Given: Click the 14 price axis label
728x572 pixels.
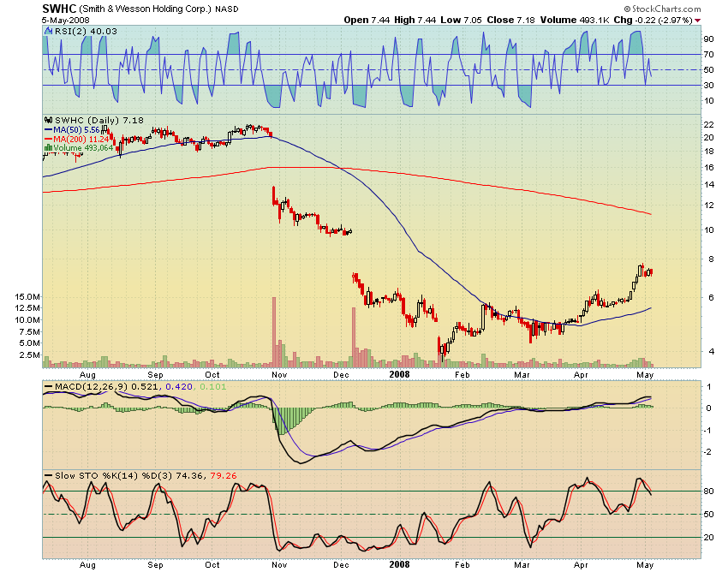Looking at the screenshot, I should pos(708,184).
